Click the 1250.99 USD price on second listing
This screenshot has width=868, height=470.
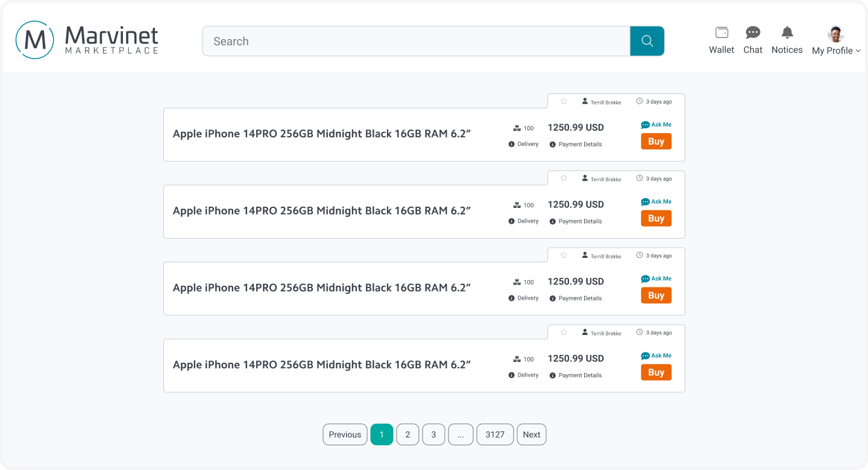coord(576,205)
